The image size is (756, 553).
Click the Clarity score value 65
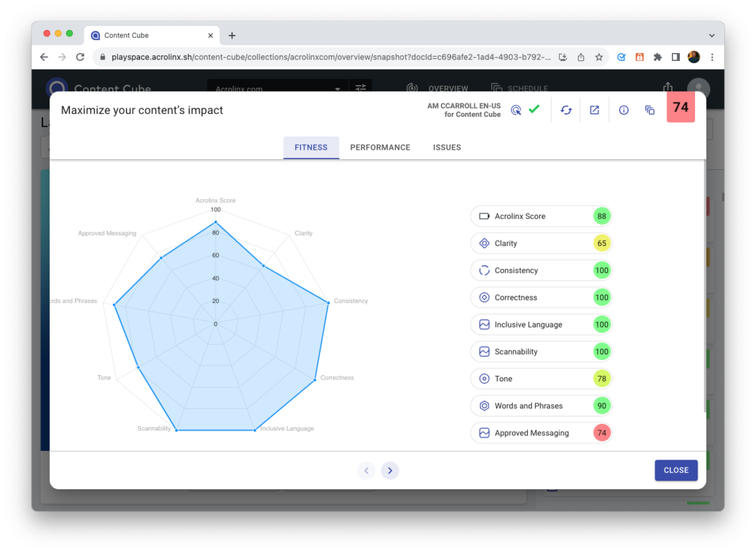pos(602,243)
